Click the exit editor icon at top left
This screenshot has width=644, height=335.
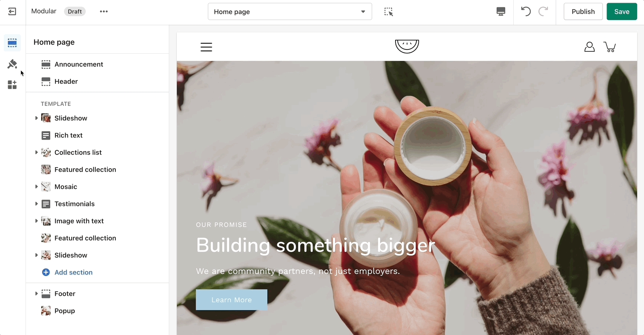point(12,11)
